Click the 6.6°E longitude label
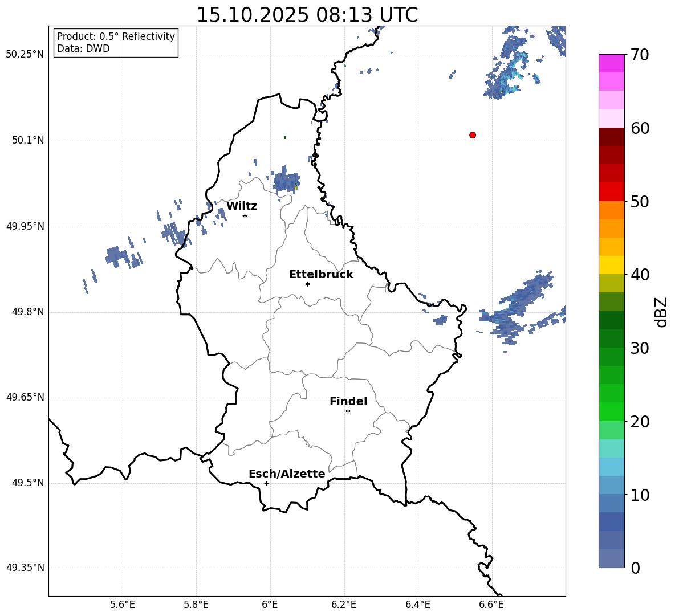675x616 pixels. point(491,605)
